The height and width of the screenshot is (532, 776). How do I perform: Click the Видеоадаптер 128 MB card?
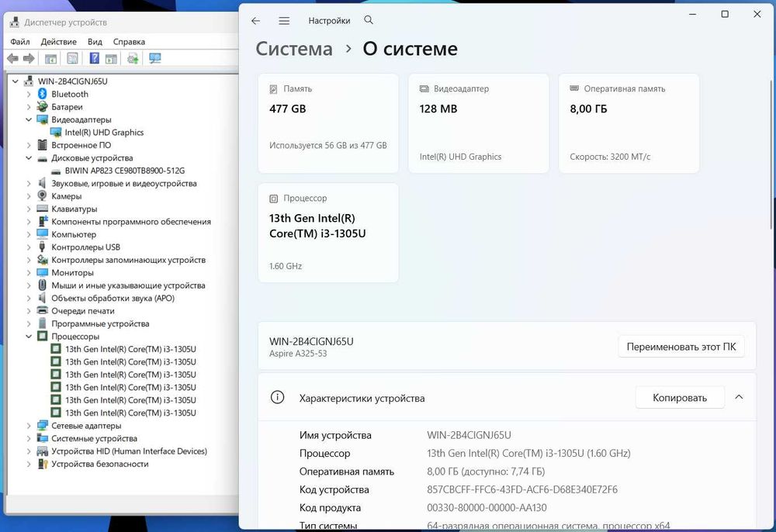(x=479, y=123)
